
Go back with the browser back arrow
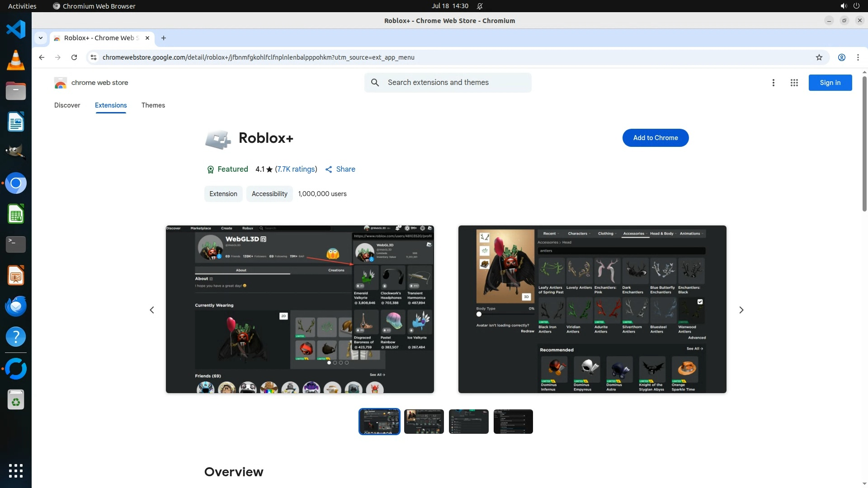pyautogui.click(x=42, y=57)
